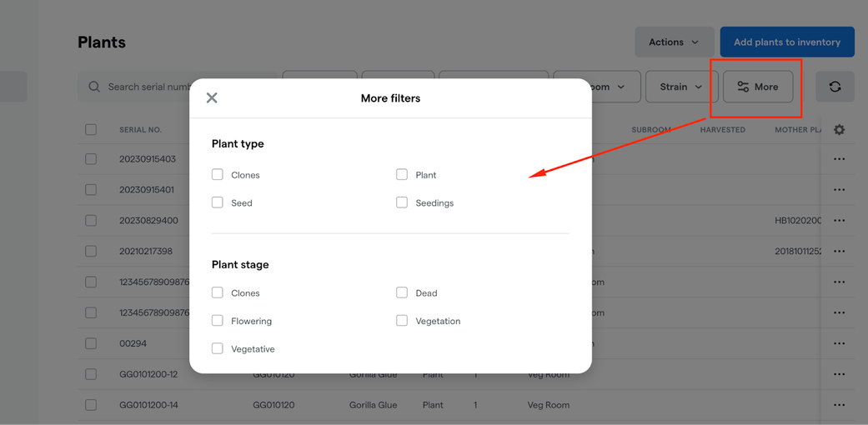Check the Plant type filter option Plant
This screenshot has height=425, width=868.
click(402, 174)
